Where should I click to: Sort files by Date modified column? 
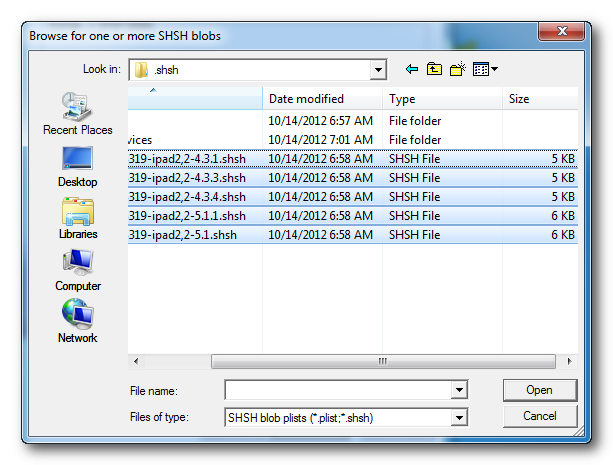pos(322,99)
